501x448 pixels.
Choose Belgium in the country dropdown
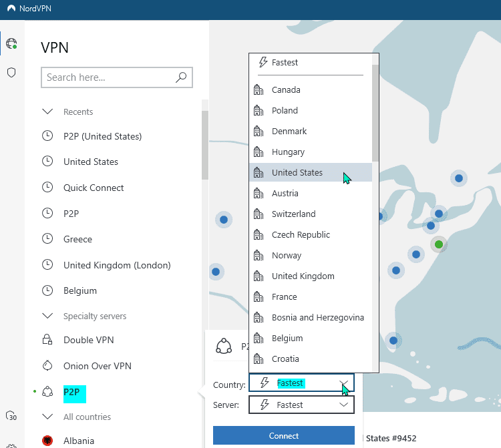[311, 338]
